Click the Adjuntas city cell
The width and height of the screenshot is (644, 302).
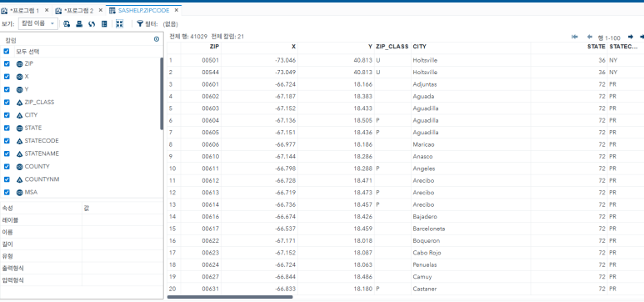(x=471, y=84)
